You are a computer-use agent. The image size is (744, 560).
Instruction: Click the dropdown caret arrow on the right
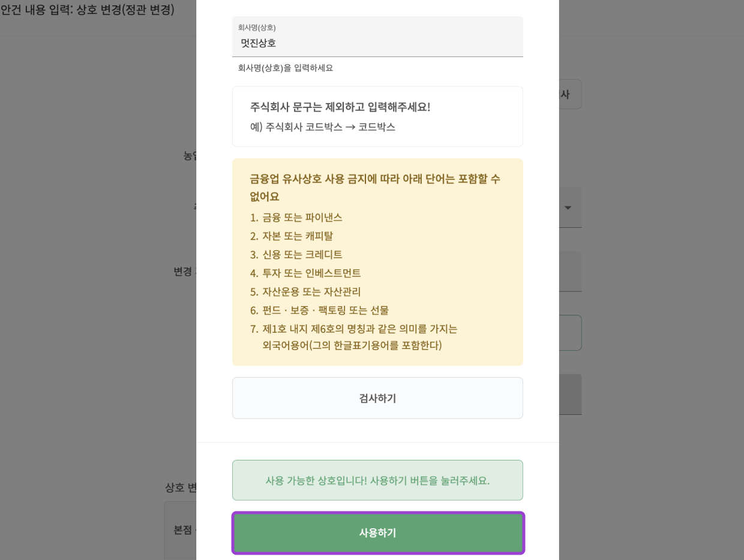pos(568,207)
